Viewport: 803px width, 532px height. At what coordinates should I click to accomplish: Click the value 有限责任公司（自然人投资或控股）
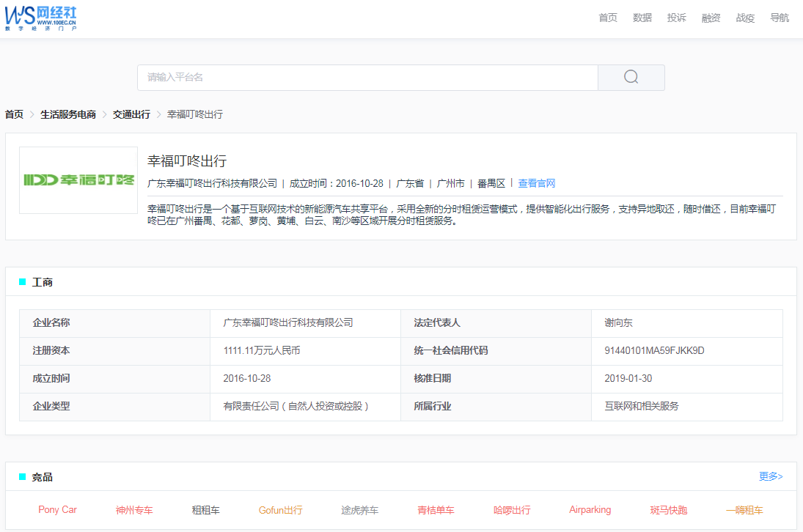point(296,406)
